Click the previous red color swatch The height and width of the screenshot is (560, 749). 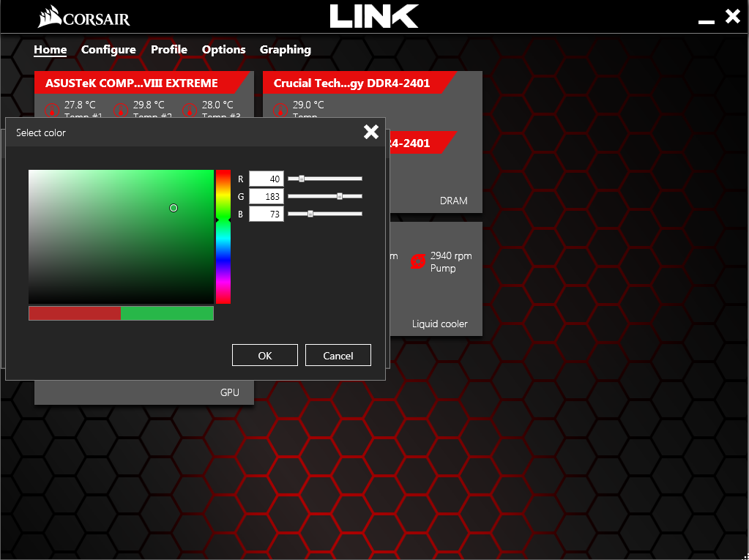[75, 313]
